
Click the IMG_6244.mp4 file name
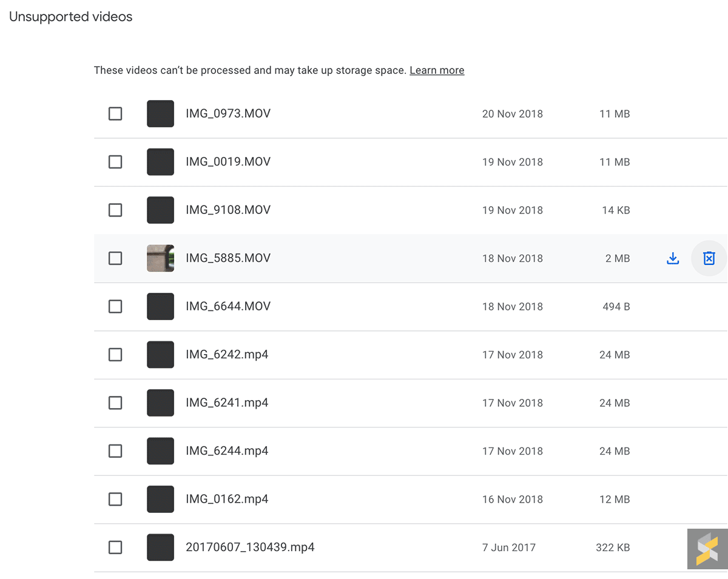(x=227, y=451)
